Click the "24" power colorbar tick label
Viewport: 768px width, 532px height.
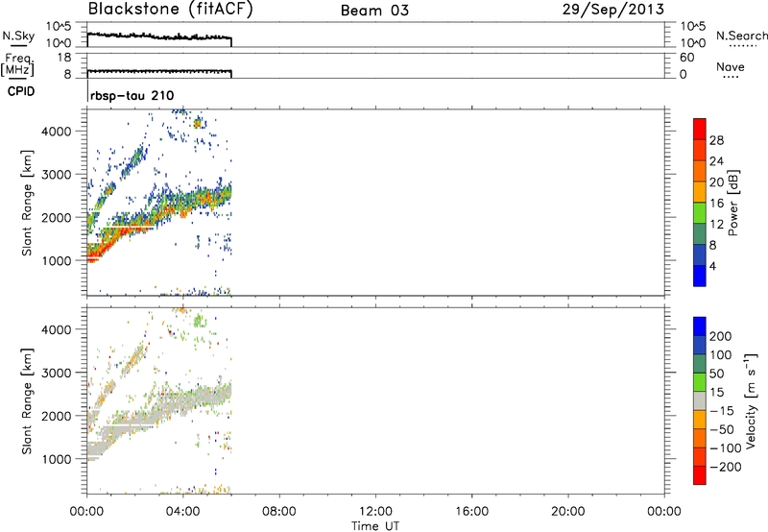pyautogui.click(x=716, y=161)
